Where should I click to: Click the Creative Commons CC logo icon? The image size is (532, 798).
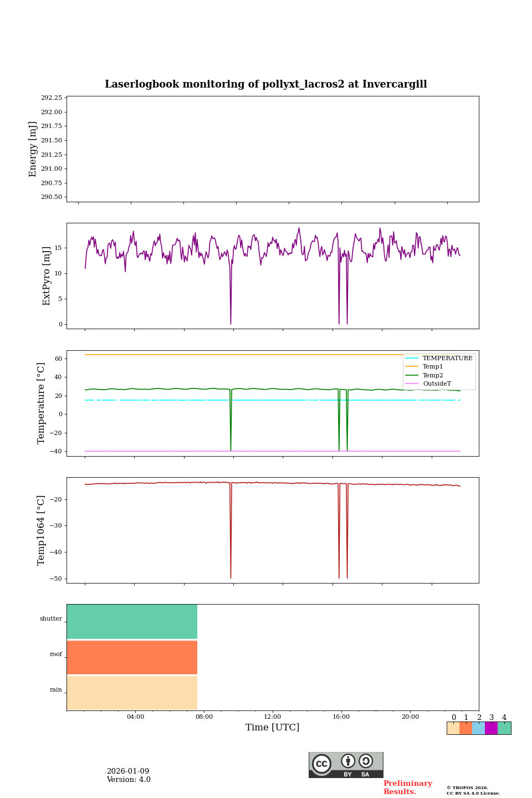click(x=321, y=764)
